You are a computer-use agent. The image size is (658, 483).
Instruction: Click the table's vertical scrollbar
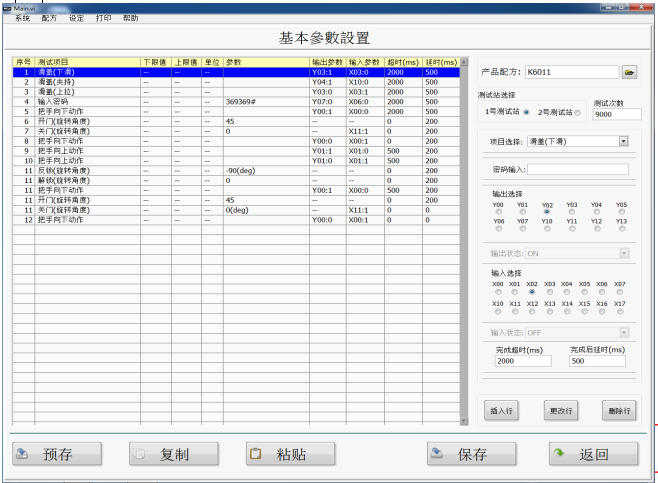coord(462,250)
